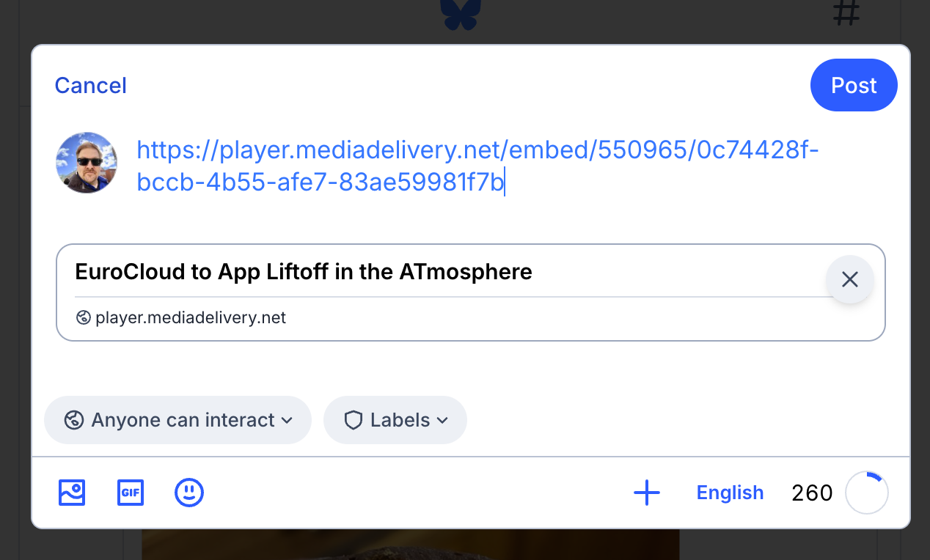Viewport: 930px width, 560px height.
Task: Add another post with plus icon
Action: 646,493
